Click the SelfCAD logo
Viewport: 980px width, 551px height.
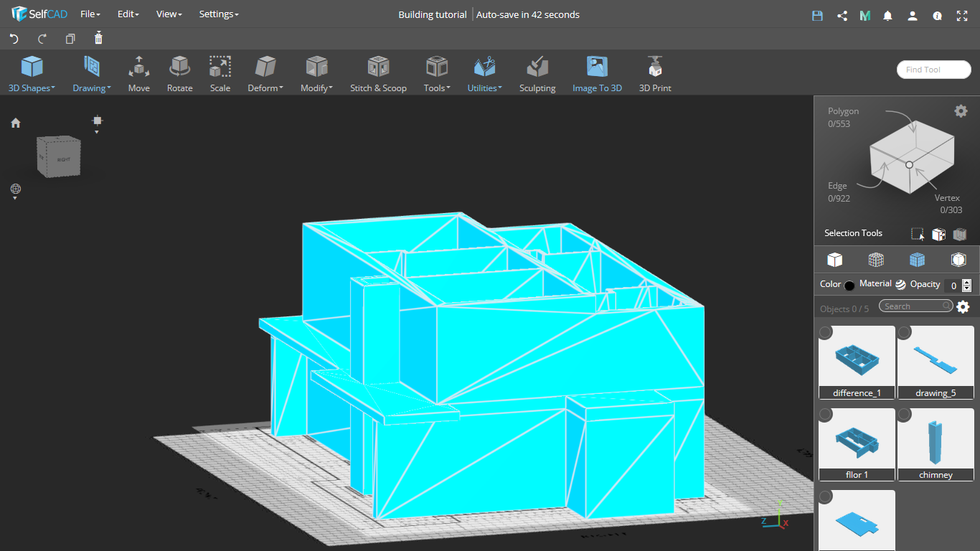click(x=39, y=14)
